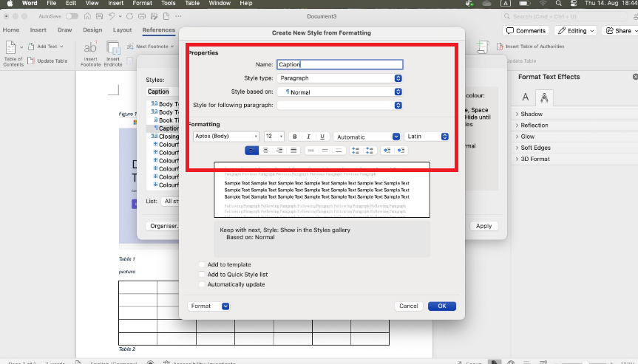Expand the 3D Format section
This screenshot has height=364, width=638.
535,159
